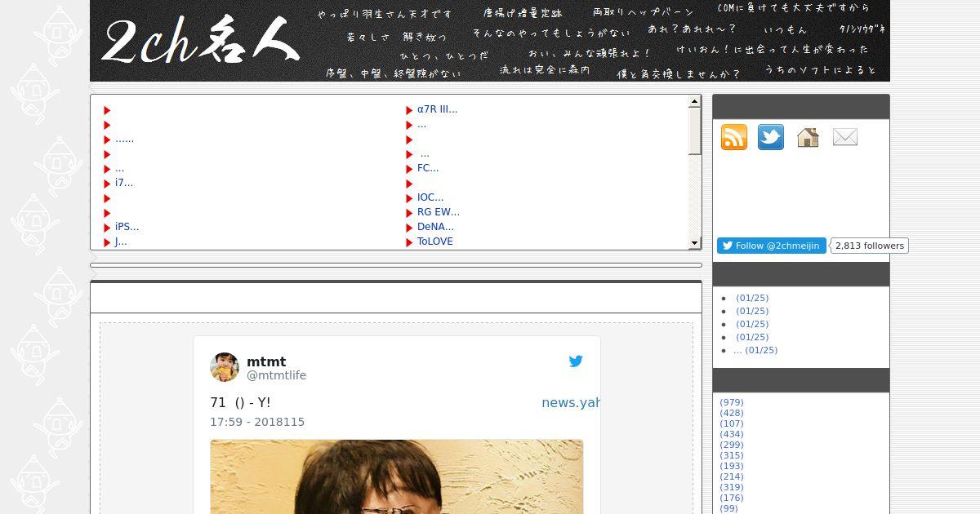Open the DeNA... headline link
This screenshot has width=980, height=514.
pos(435,227)
